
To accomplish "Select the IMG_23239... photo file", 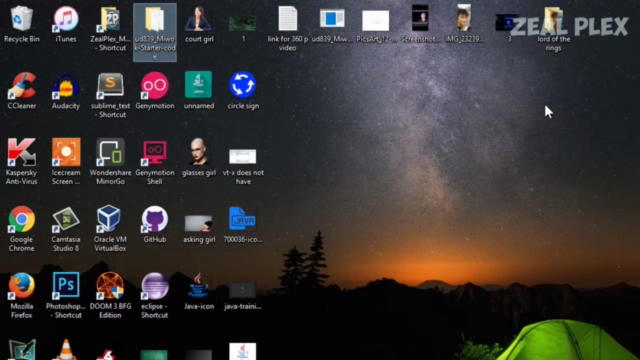I will [464, 18].
